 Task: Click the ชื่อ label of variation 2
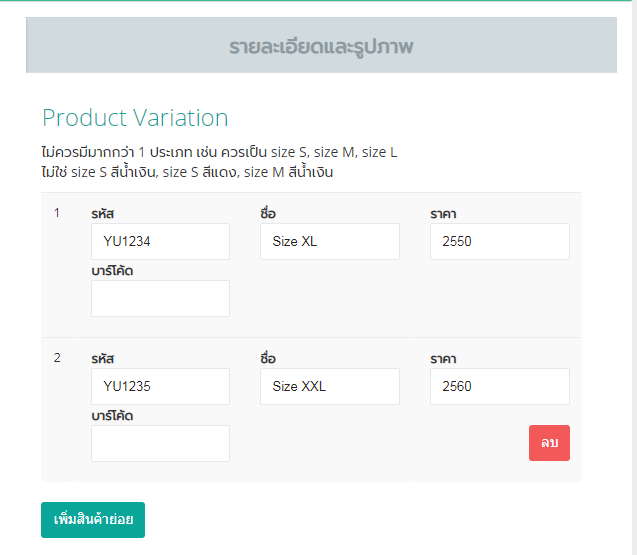coord(268,358)
